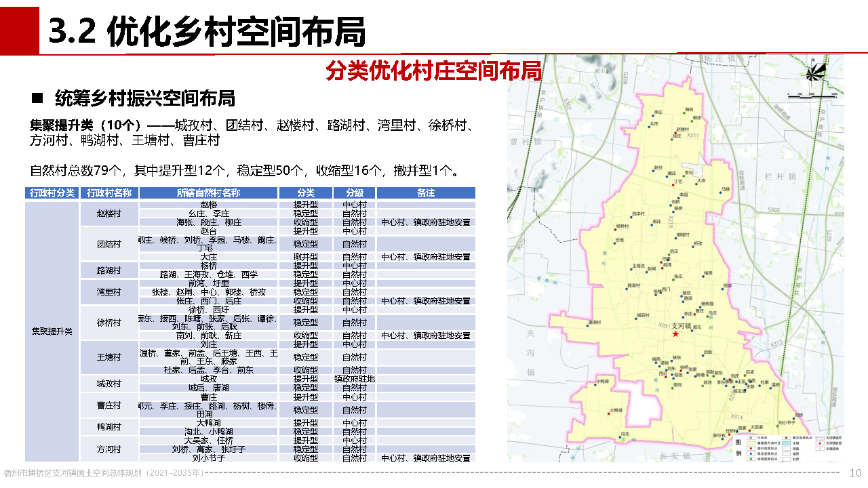This screenshot has height=488, width=868.
Task: Click the 集聚提升类 merged category cell
Action: [x=52, y=331]
